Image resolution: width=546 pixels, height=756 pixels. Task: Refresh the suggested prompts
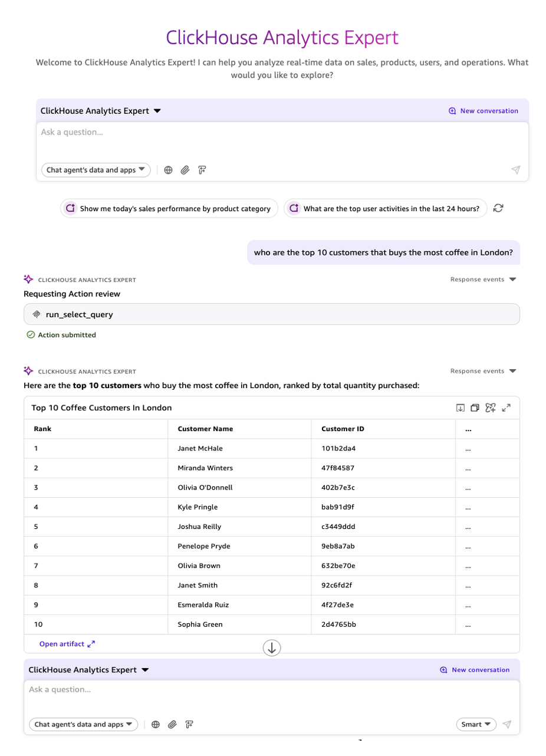498,208
